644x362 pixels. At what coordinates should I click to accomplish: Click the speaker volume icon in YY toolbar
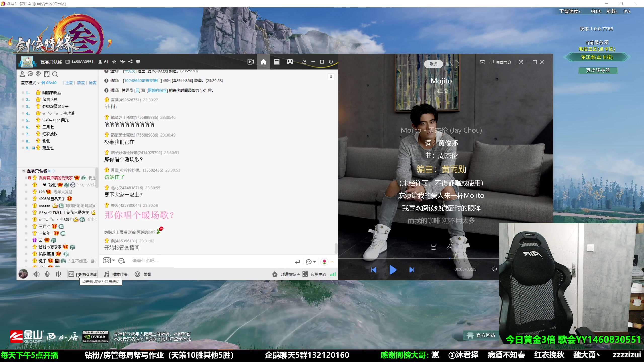point(36,274)
